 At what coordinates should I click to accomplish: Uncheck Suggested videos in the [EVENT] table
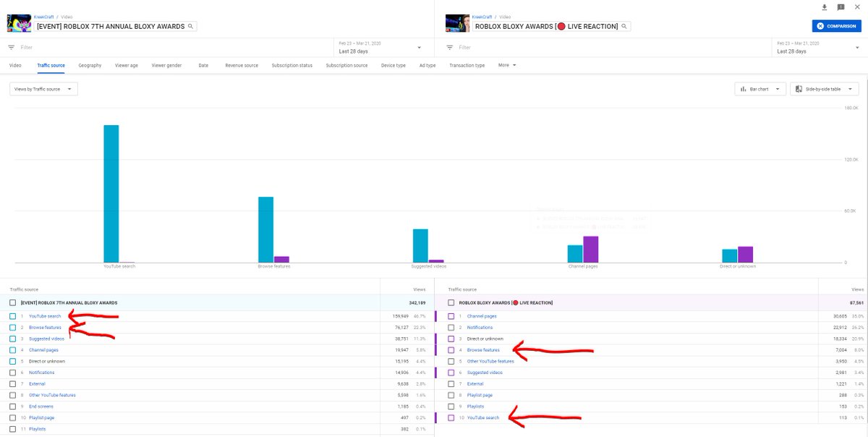(12, 339)
